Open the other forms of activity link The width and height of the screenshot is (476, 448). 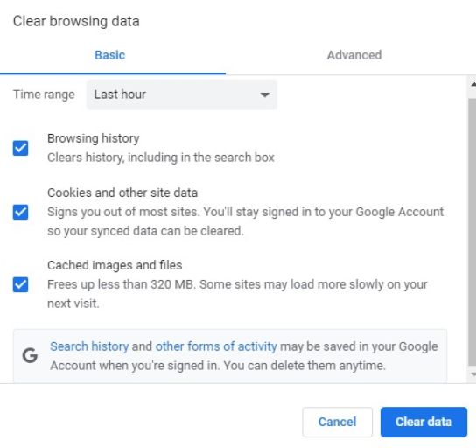pos(216,346)
